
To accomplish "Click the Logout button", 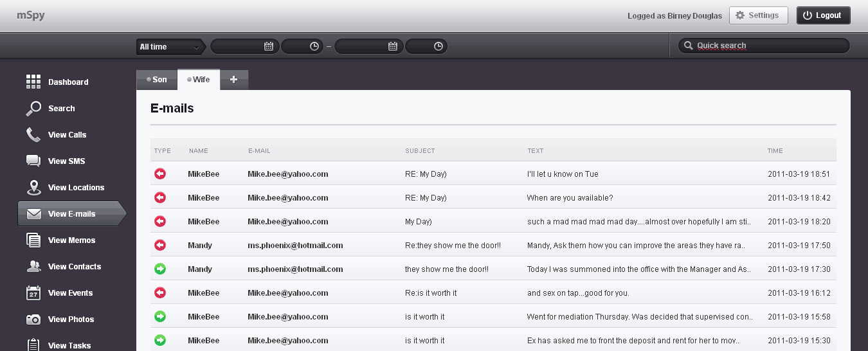I will (823, 15).
